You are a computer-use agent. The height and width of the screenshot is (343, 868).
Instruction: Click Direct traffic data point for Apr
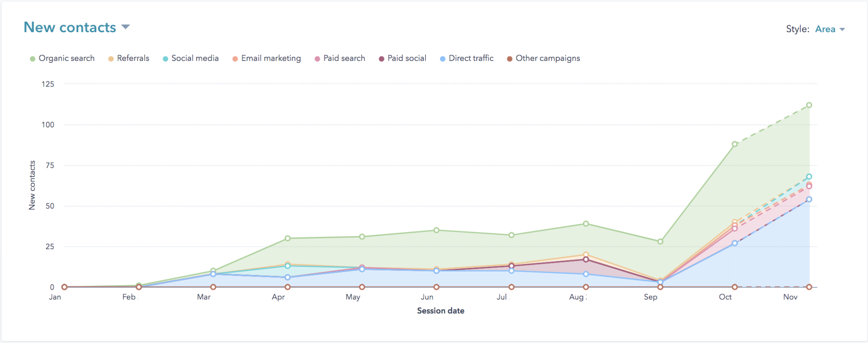(x=287, y=277)
